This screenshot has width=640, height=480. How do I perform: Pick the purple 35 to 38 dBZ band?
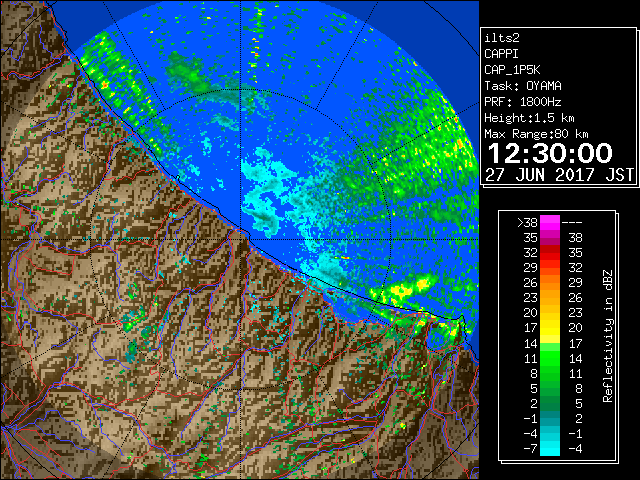click(x=550, y=238)
